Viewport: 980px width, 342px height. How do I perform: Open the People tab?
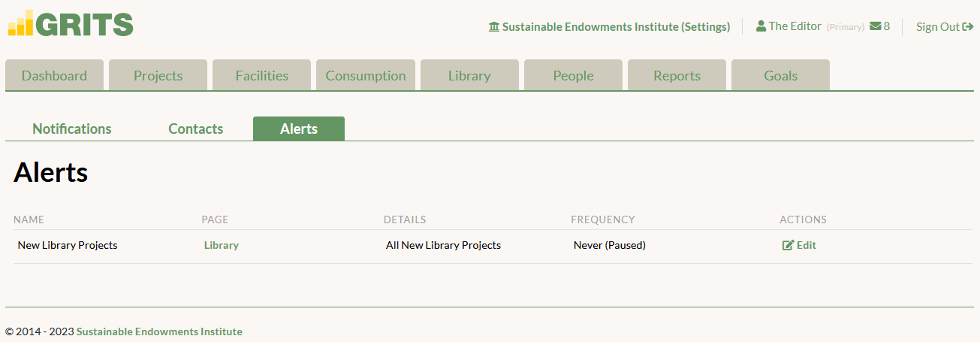tap(573, 75)
